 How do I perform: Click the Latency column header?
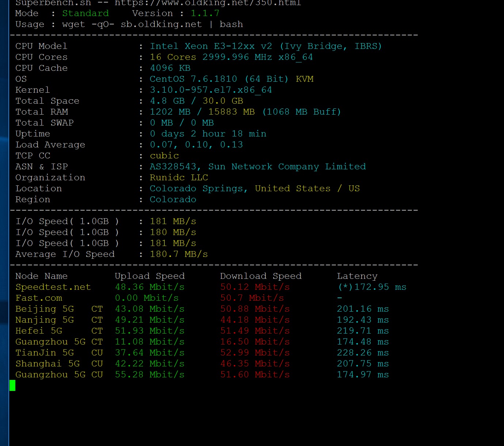357,276
